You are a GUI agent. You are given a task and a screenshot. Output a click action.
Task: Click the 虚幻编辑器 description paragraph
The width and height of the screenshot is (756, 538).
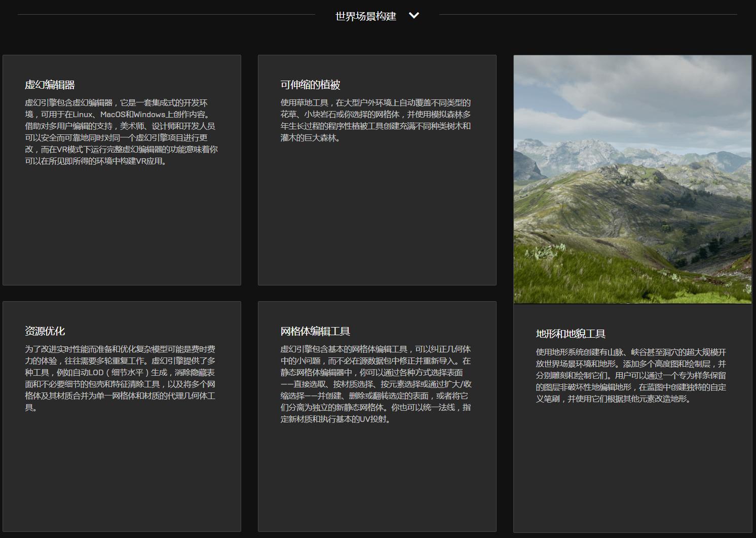click(122, 132)
